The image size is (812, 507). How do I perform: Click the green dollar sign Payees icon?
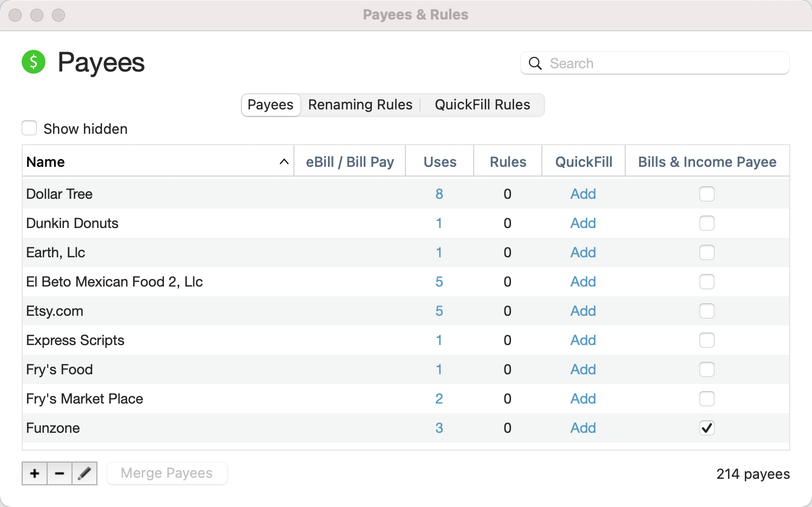point(34,62)
